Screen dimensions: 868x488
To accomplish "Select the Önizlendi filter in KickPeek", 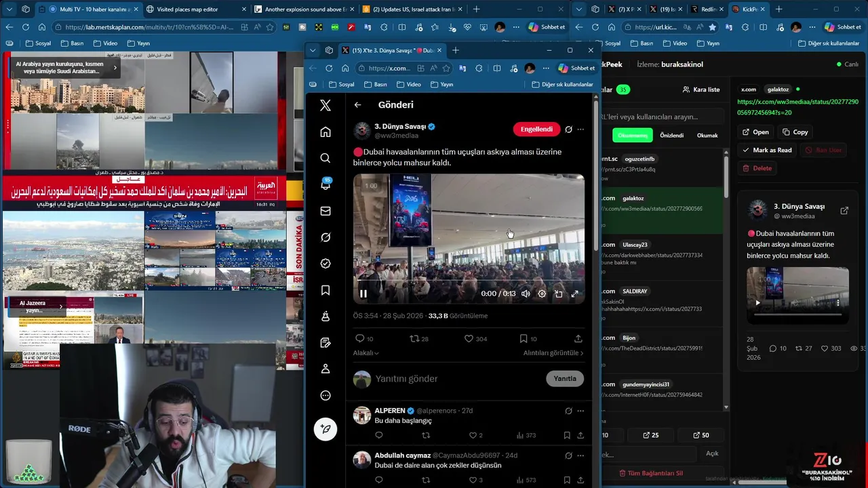I will coord(671,135).
